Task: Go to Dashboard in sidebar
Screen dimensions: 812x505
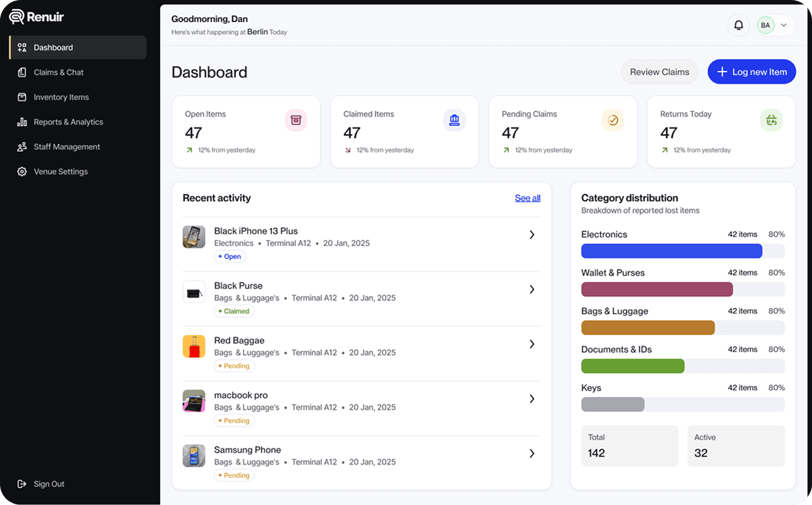Action: coord(78,48)
